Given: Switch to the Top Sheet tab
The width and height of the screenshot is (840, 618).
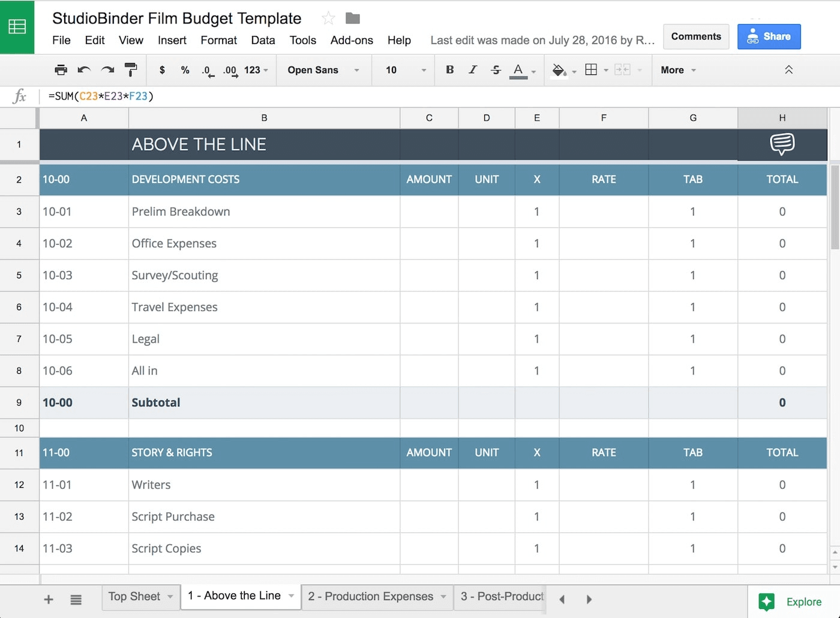Looking at the screenshot, I should (134, 596).
